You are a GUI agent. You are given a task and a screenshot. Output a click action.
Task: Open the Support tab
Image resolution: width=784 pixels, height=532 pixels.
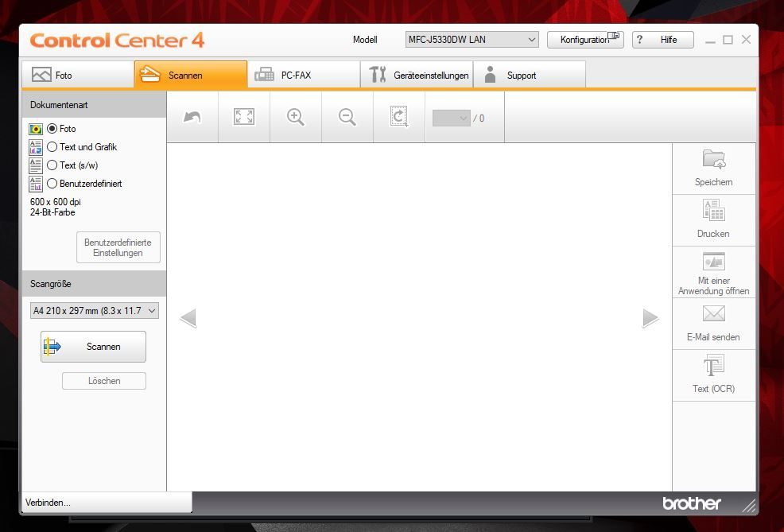coord(530,75)
